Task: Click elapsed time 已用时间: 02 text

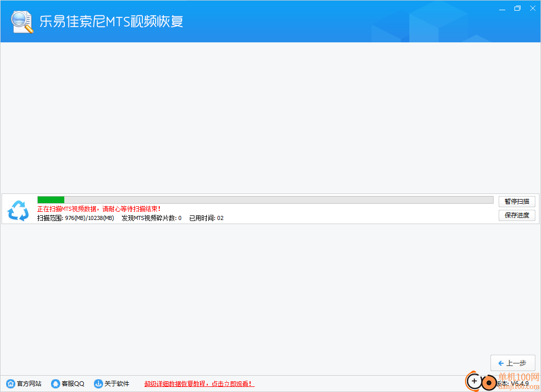Action: 206,218
